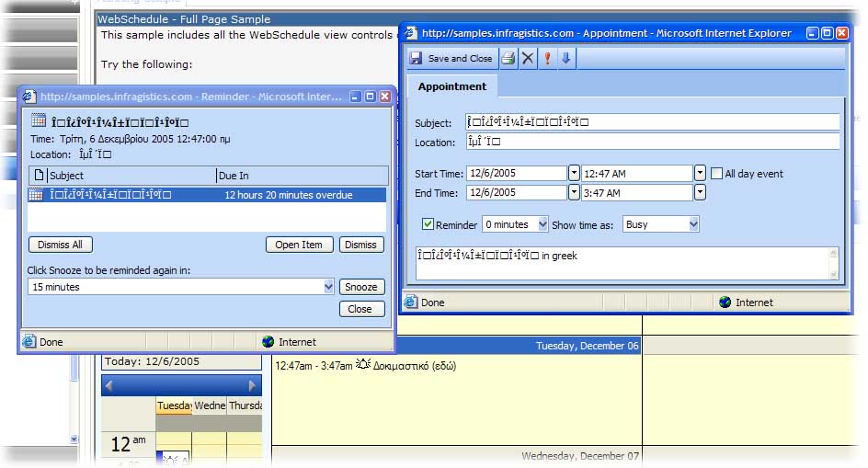Open the Start Time date dropdown
The height and width of the screenshot is (468, 868).
point(574,174)
